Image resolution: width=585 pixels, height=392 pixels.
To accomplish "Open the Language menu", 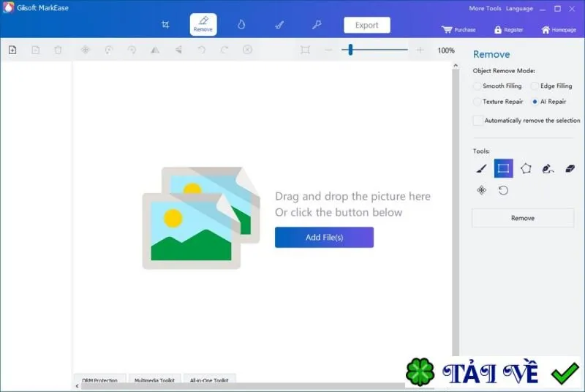I will coord(519,8).
